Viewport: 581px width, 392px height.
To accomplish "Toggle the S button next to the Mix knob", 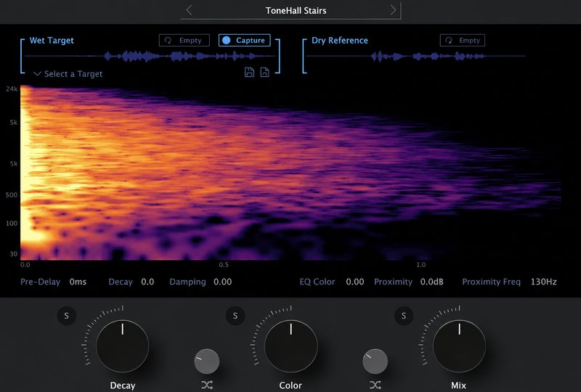I will [404, 316].
